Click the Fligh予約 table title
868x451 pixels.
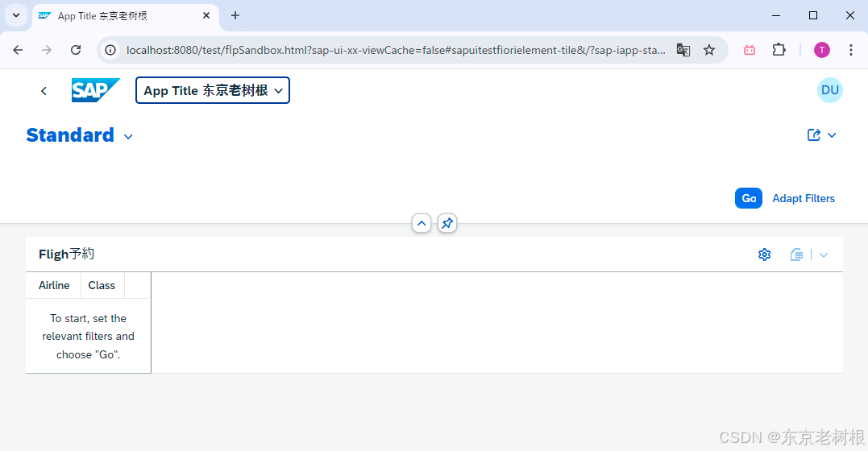point(66,254)
